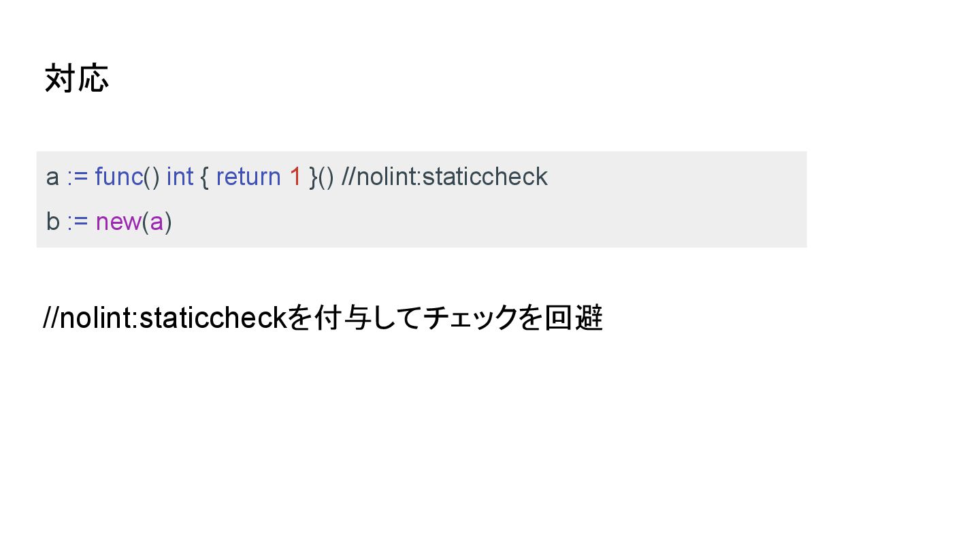Screen dimensions: 980x551
Task: Click the opening curly brace in code
Action: (x=204, y=177)
